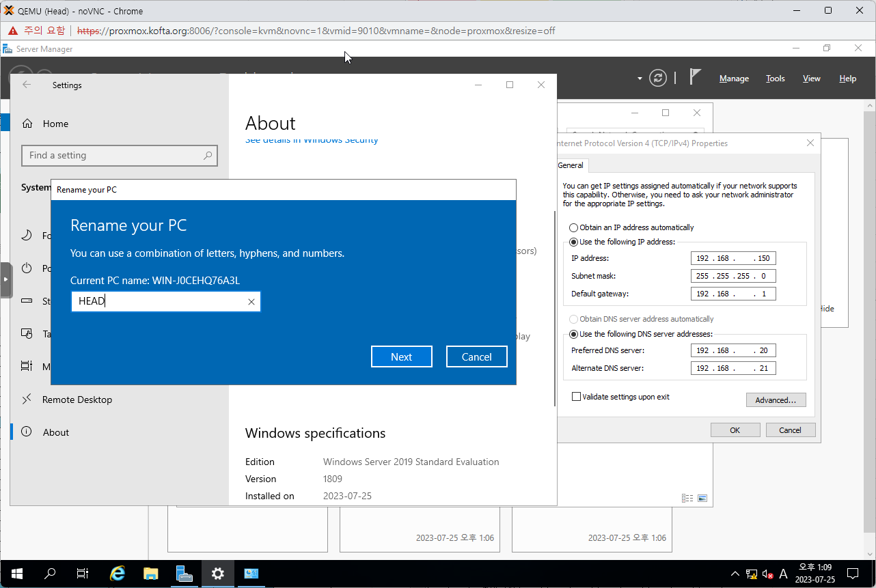This screenshot has width=876, height=588.
Task: Click the Settings back arrow
Action: 27,85
